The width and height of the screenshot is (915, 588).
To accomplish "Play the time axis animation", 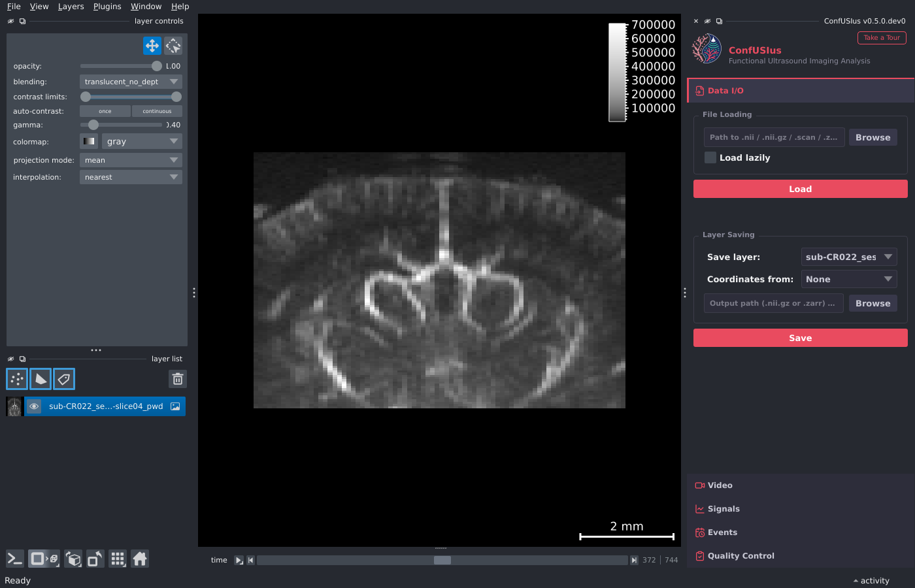I will point(239,560).
